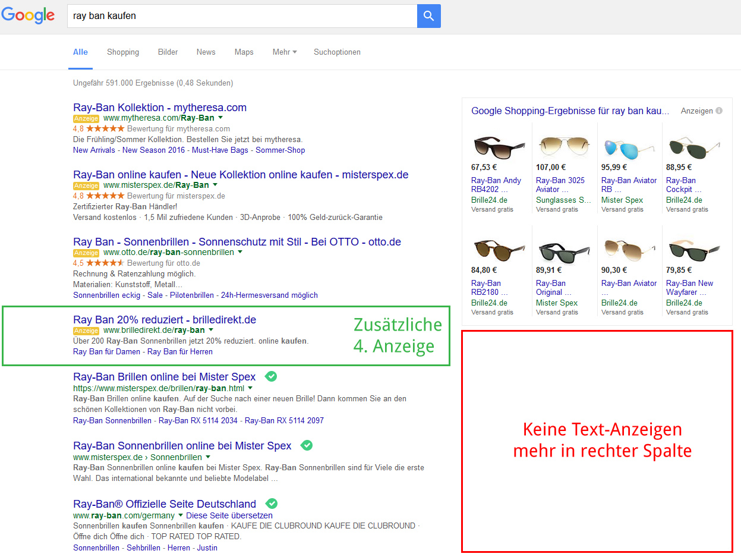Click 'Ray Ban für Damen' sitelink
This screenshot has width=741, height=560.
click(x=106, y=352)
